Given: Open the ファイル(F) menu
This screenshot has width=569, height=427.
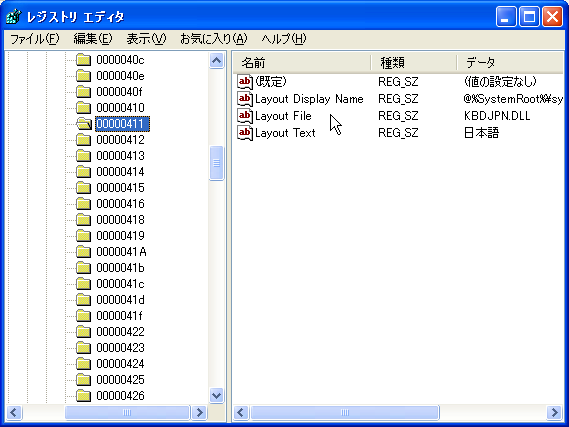Looking at the screenshot, I should (x=34, y=39).
